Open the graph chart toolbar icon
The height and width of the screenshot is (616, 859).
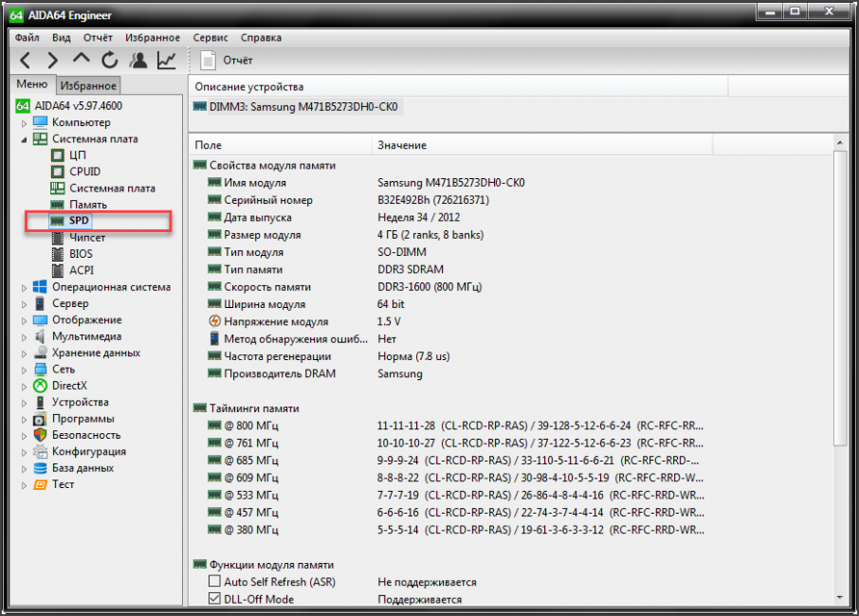[167, 61]
